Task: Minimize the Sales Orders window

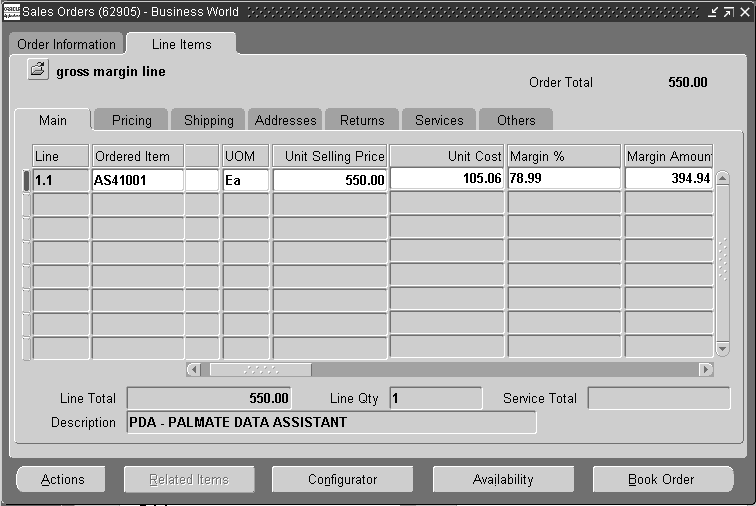Action: [x=713, y=12]
